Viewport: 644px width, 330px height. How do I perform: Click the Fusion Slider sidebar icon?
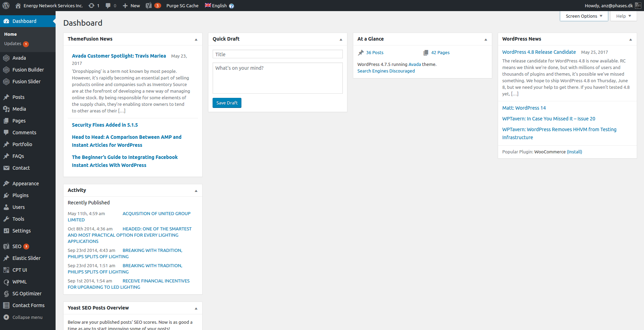click(6, 82)
